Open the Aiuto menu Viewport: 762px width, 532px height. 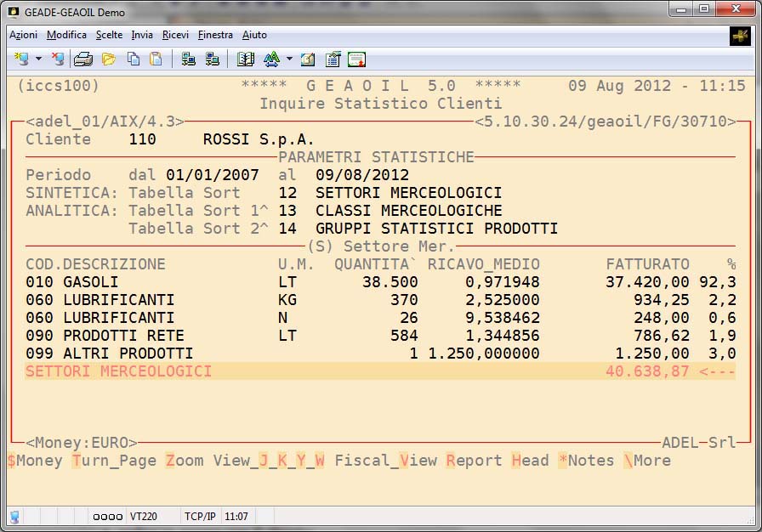[254, 35]
